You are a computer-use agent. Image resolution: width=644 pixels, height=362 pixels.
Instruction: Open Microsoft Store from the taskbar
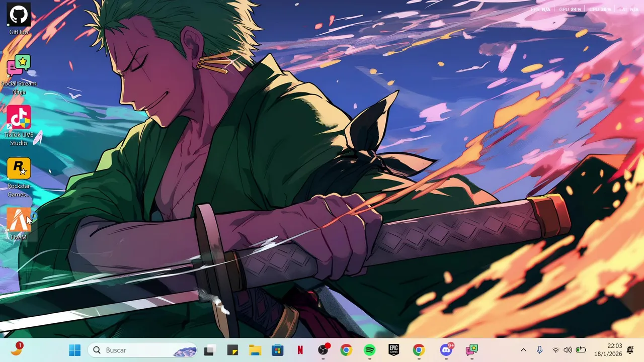pyautogui.click(x=277, y=350)
